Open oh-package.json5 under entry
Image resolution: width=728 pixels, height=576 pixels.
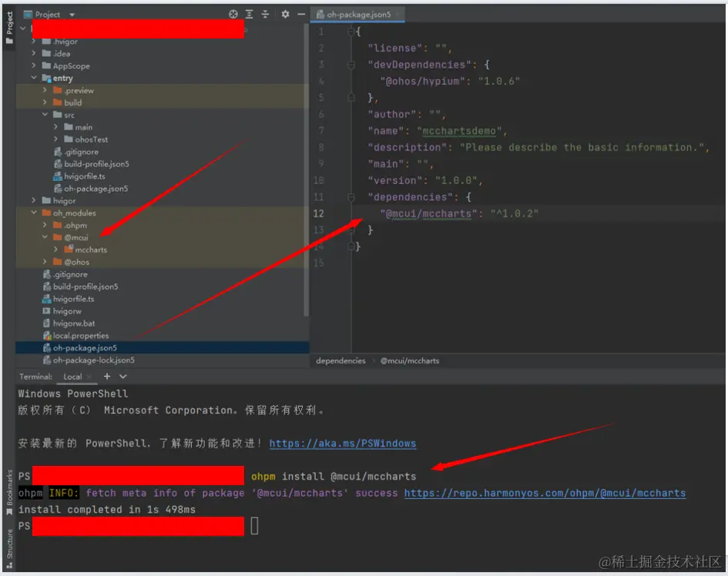(x=96, y=189)
